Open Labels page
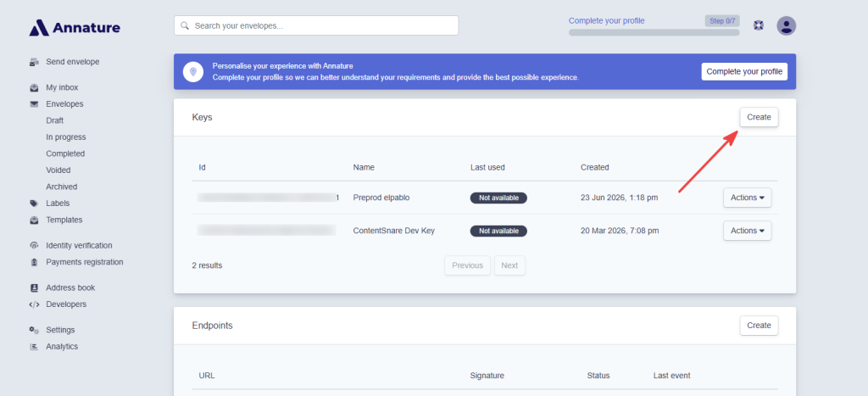The image size is (868, 396). pyautogui.click(x=58, y=204)
